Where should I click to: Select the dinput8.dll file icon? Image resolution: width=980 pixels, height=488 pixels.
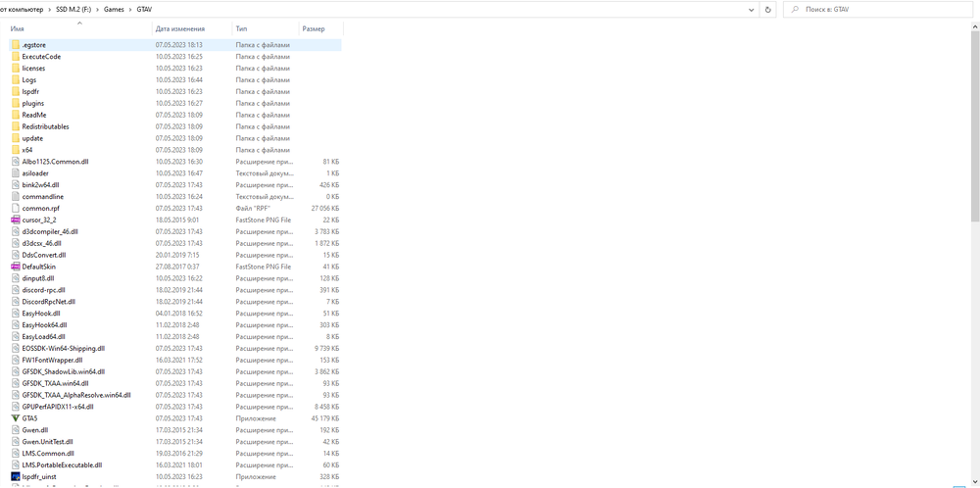click(x=16, y=278)
